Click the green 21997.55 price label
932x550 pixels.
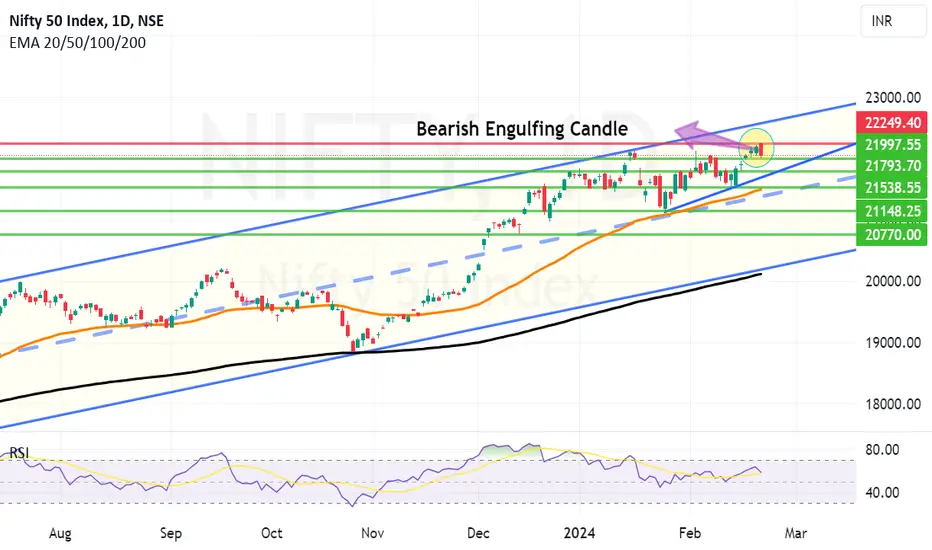tap(892, 144)
